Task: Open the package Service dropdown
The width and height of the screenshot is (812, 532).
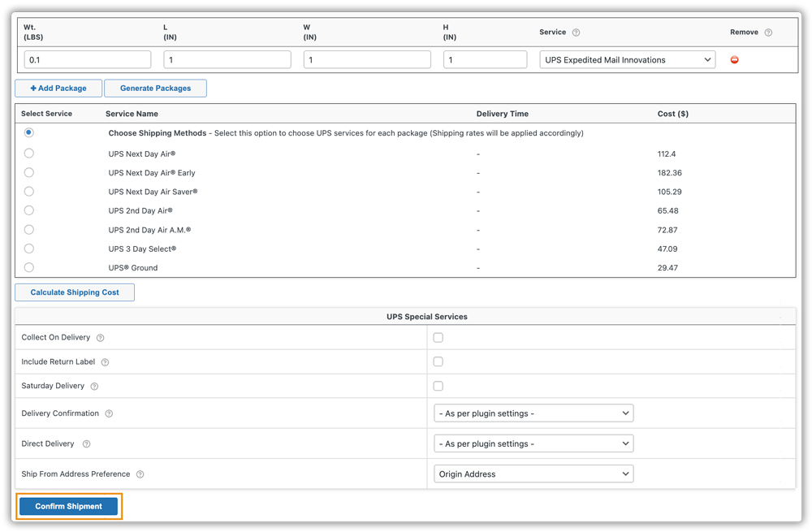Action: (x=627, y=59)
